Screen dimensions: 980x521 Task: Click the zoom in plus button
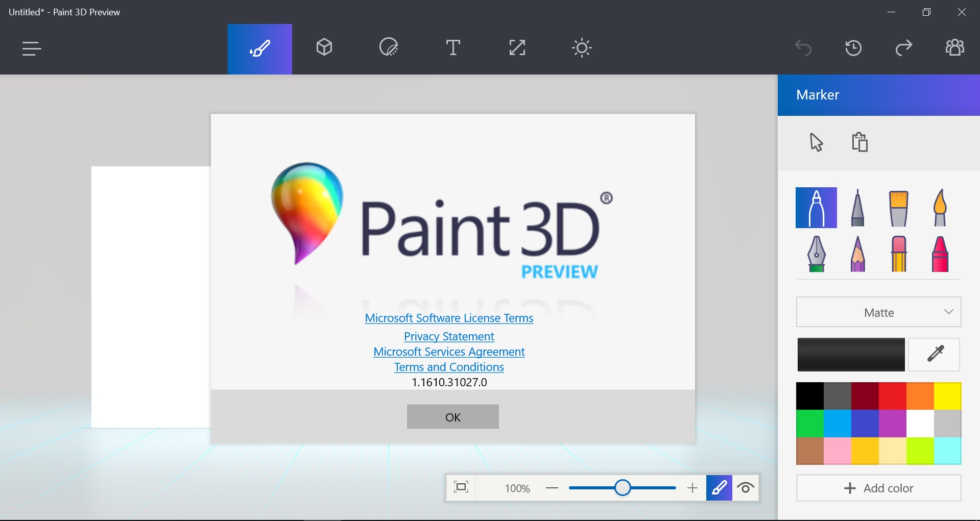pyautogui.click(x=692, y=488)
